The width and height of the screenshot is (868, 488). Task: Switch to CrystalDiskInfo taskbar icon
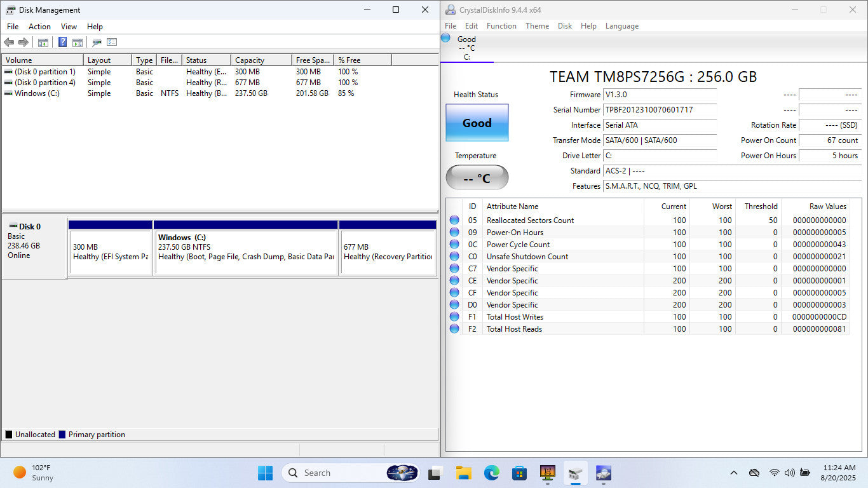603,473
